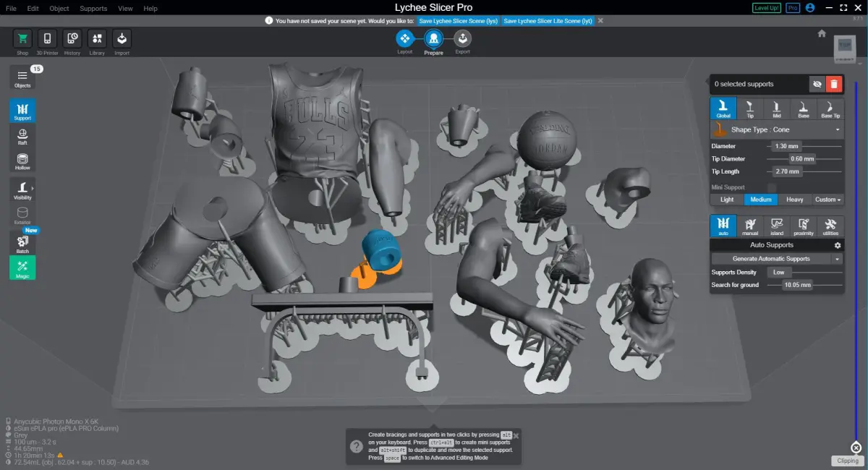The width and height of the screenshot is (868, 470).
Task: Open the Shop cart icon
Action: pos(22,39)
